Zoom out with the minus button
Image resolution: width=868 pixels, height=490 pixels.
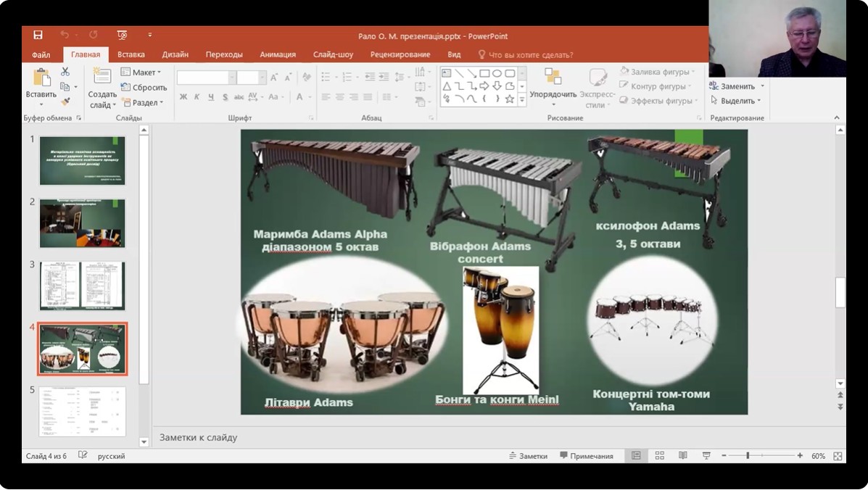724,456
